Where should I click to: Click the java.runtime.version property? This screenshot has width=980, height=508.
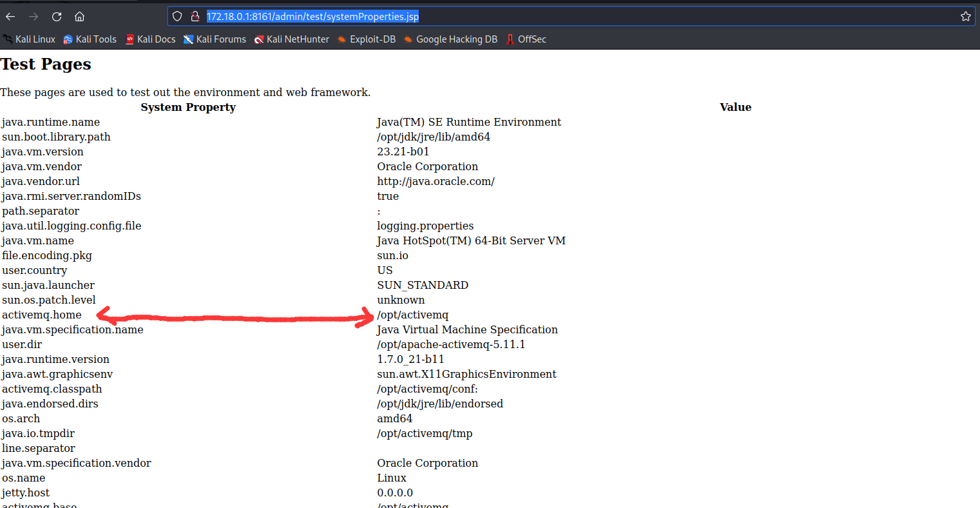(x=55, y=359)
